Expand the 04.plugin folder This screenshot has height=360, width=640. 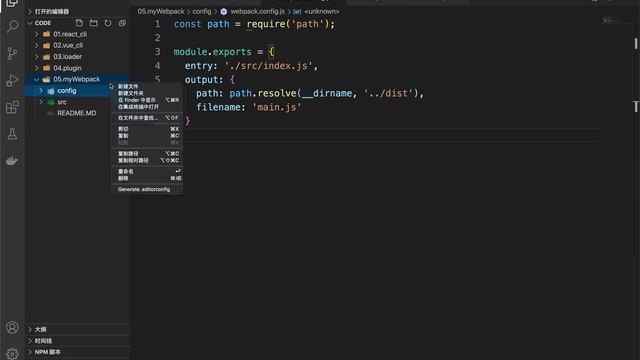click(37, 68)
